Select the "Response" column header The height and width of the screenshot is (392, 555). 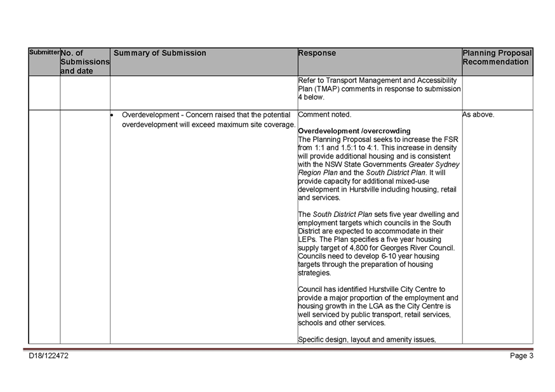click(317, 53)
